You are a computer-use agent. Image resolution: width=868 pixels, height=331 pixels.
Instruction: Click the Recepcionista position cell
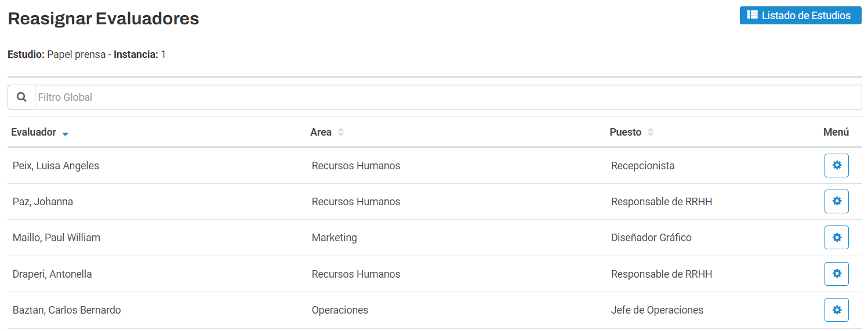[643, 166]
